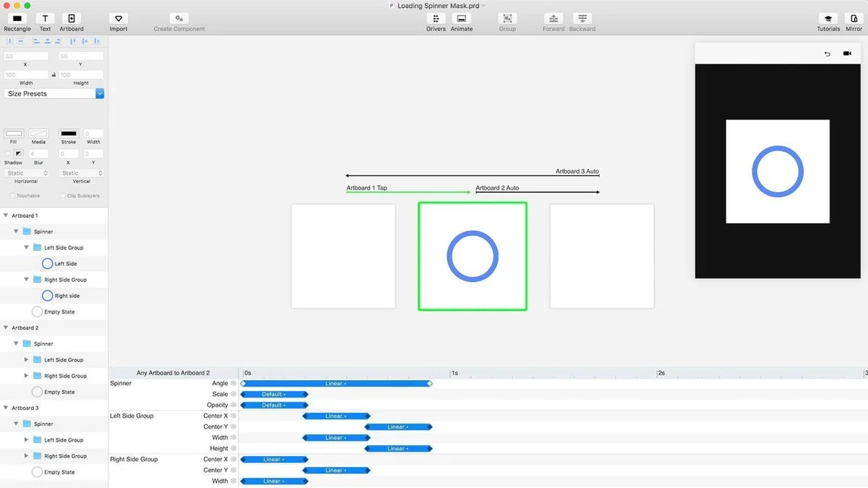Image resolution: width=868 pixels, height=488 pixels.
Task: Open the Animate panel
Action: 461,18
